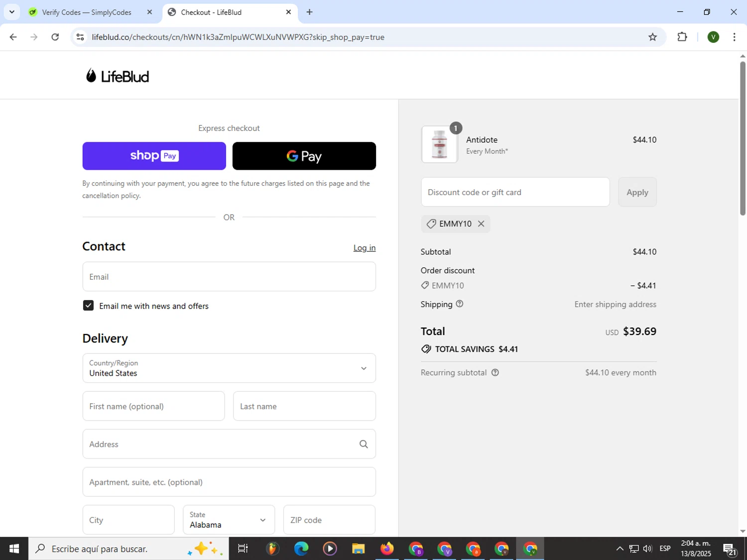Remove the EMMY10 discount code

point(481,224)
